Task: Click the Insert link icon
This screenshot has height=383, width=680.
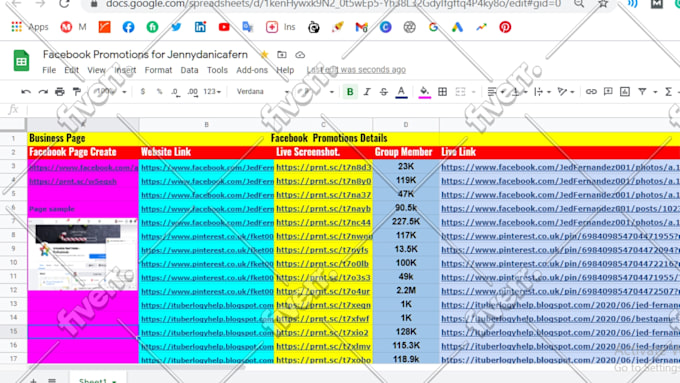Action: point(591,92)
